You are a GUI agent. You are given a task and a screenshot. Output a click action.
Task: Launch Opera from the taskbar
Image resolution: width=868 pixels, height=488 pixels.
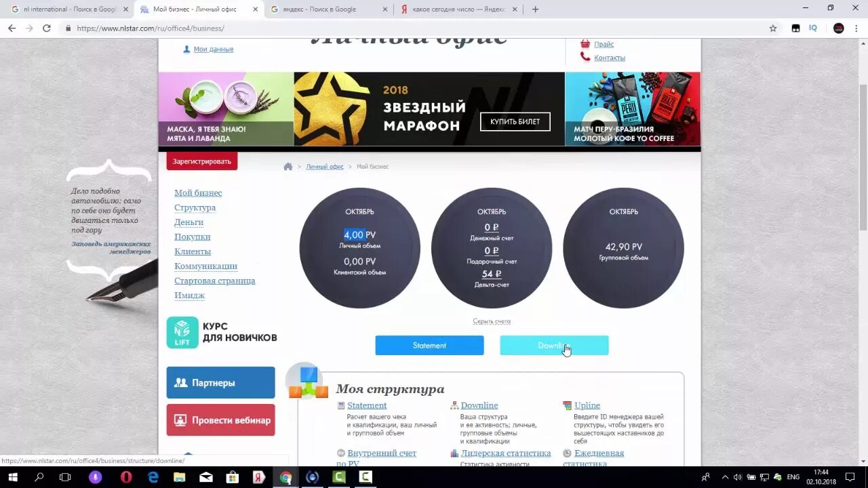[x=126, y=477]
